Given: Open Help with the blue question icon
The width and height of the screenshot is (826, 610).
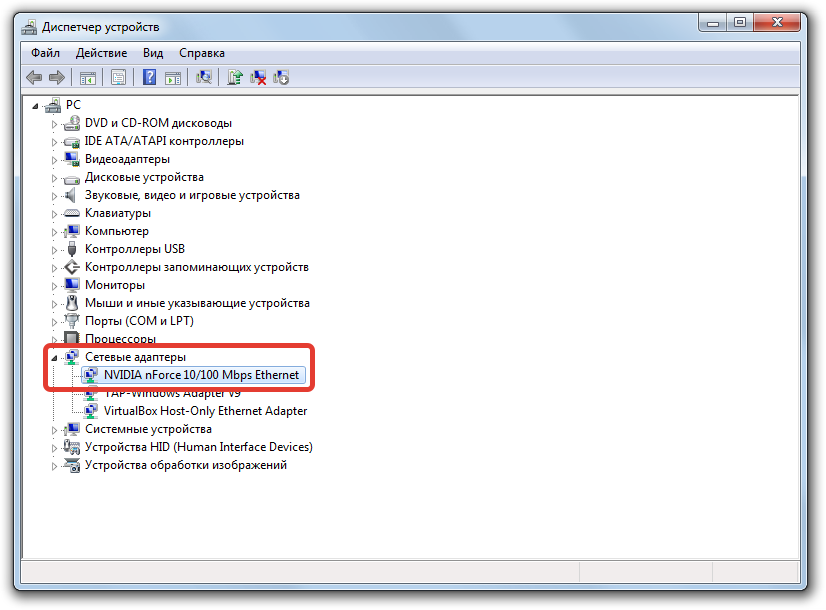Looking at the screenshot, I should point(150,77).
